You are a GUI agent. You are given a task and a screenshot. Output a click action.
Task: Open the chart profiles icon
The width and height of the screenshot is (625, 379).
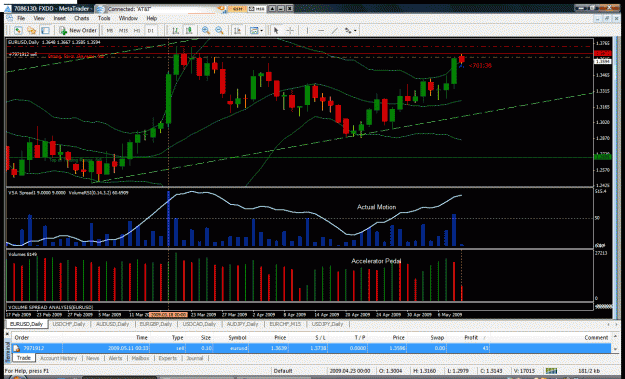pyautogui.click(x=31, y=30)
